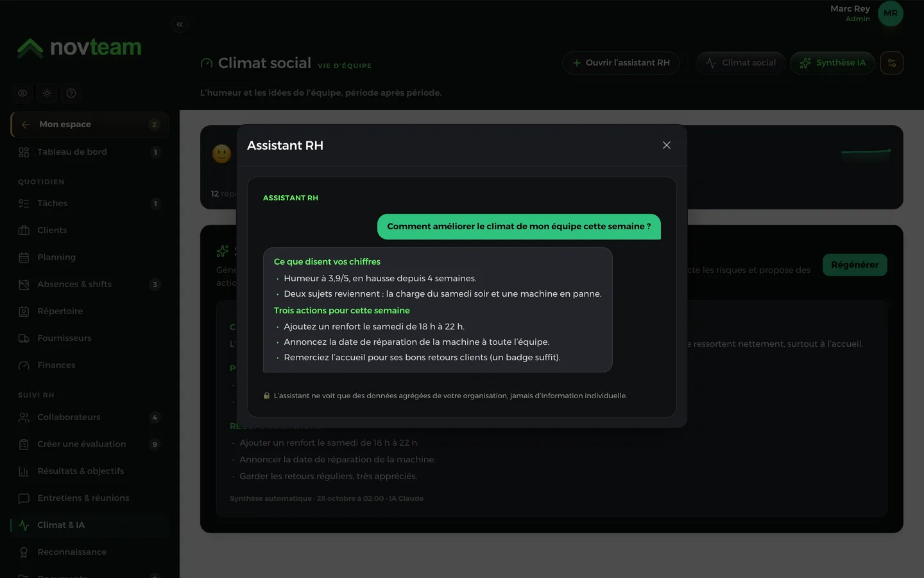924x578 pixels.
Task: Click the lock icon beside privacy notice
Action: point(267,396)
